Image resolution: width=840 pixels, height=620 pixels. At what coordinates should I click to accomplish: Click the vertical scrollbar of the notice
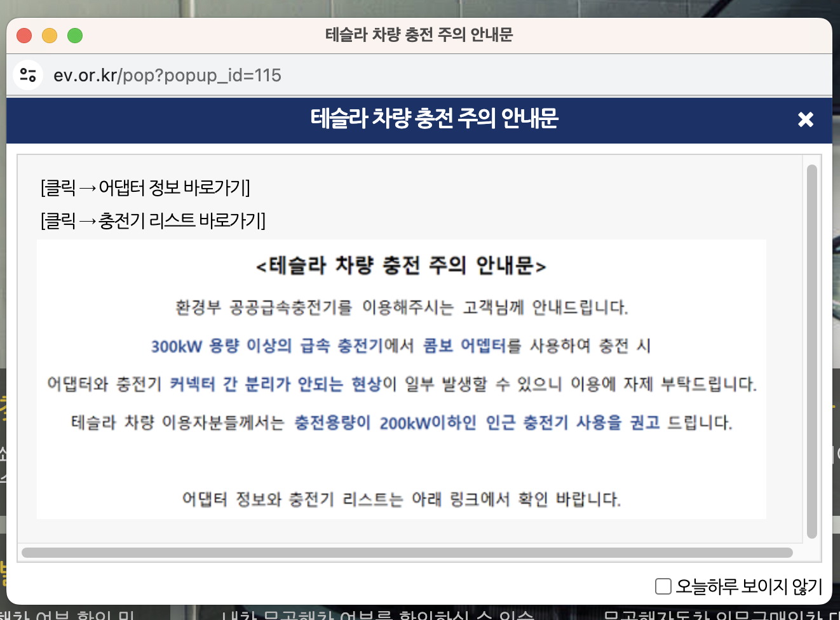click(811, 351)
